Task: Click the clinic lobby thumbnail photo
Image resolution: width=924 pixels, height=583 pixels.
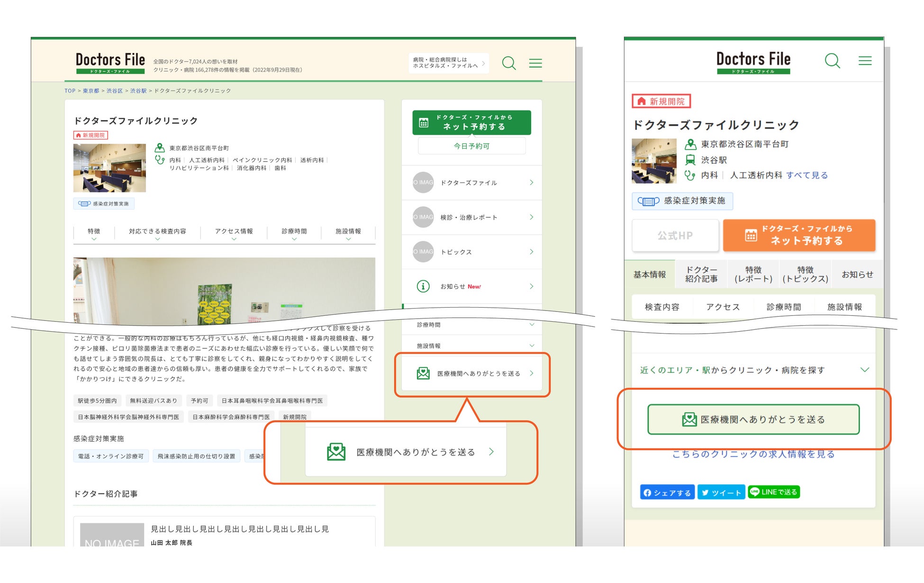Action: 109,168
